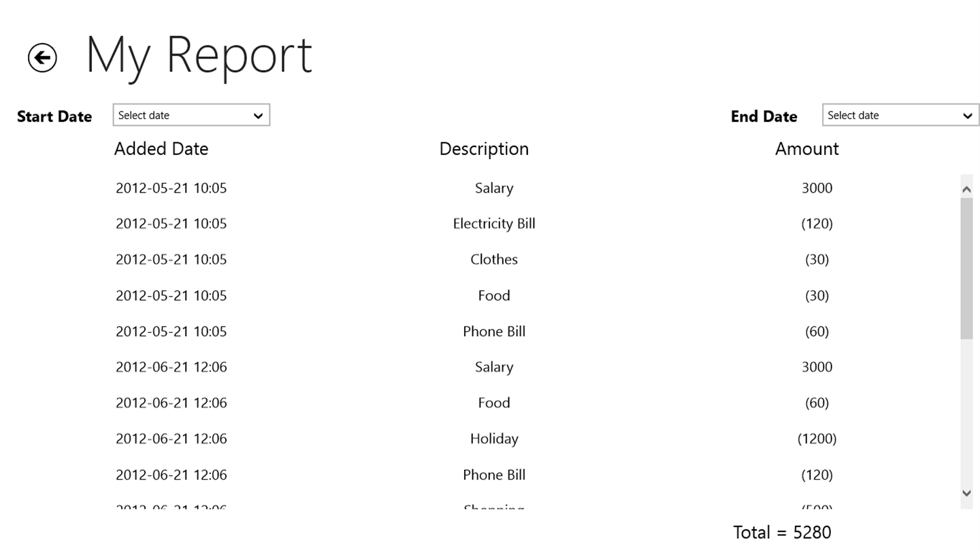Screen dimensions: 980x551
Task: Open the End Date dropdown
Action: pos(900,115)
